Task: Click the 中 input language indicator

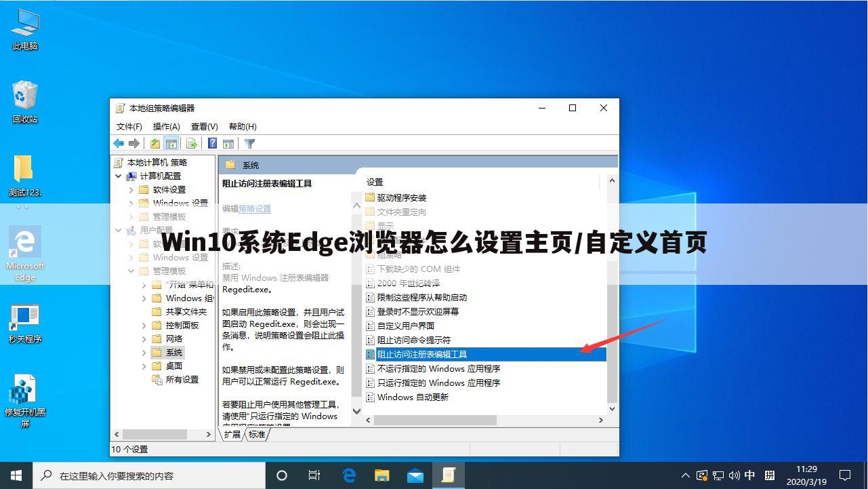Action: [x=750, y=475]
